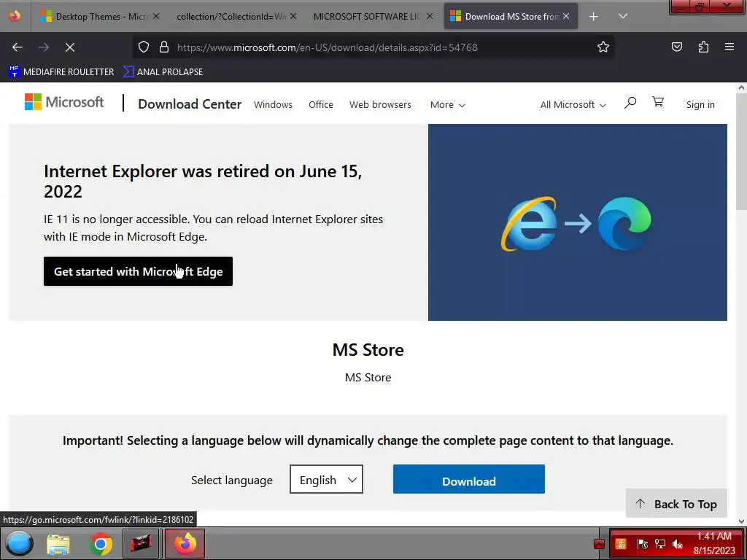
Task: Open Windows Start orb
Action: 20,543
